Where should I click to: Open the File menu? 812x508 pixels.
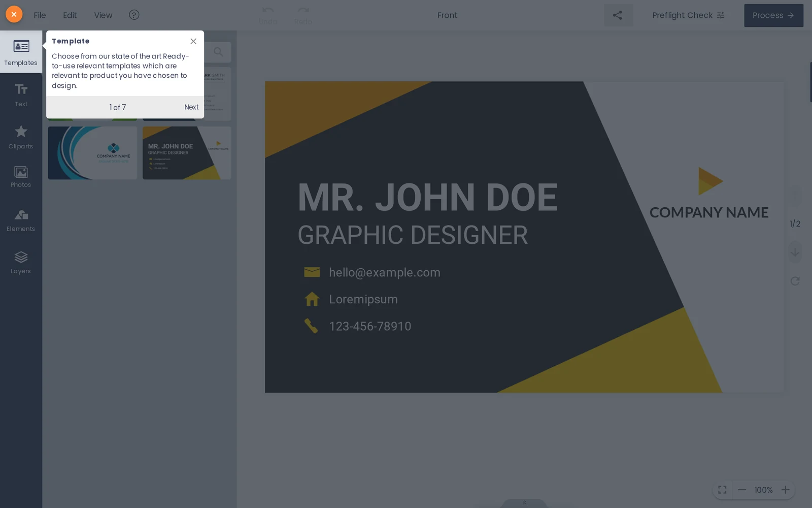coord(40,15)
